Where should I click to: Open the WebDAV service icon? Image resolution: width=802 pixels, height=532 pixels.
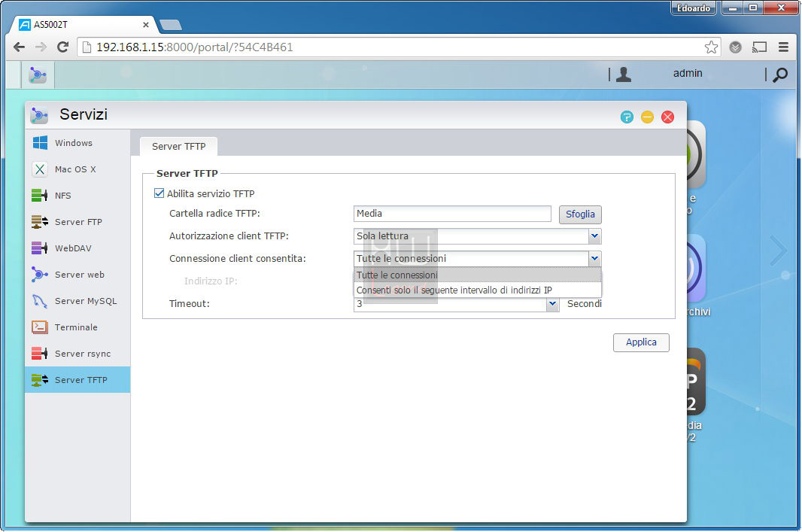pyautogui.click(x=40, y=248)
